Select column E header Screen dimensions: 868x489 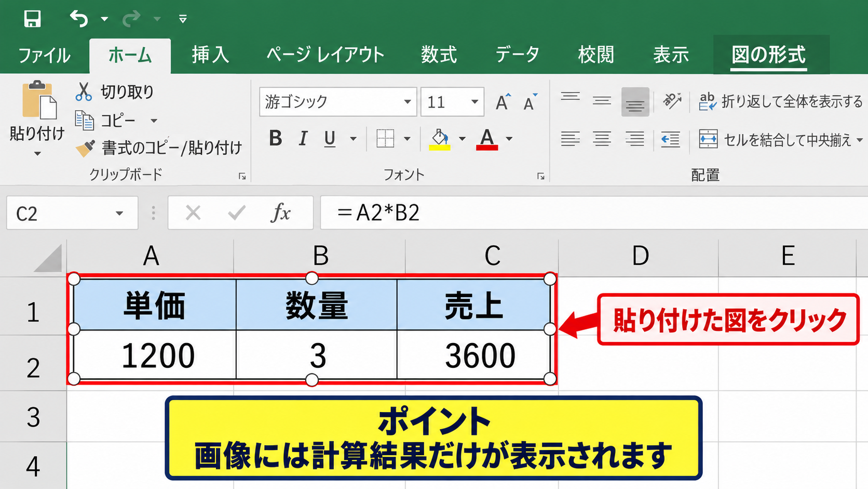coord(788,256)
